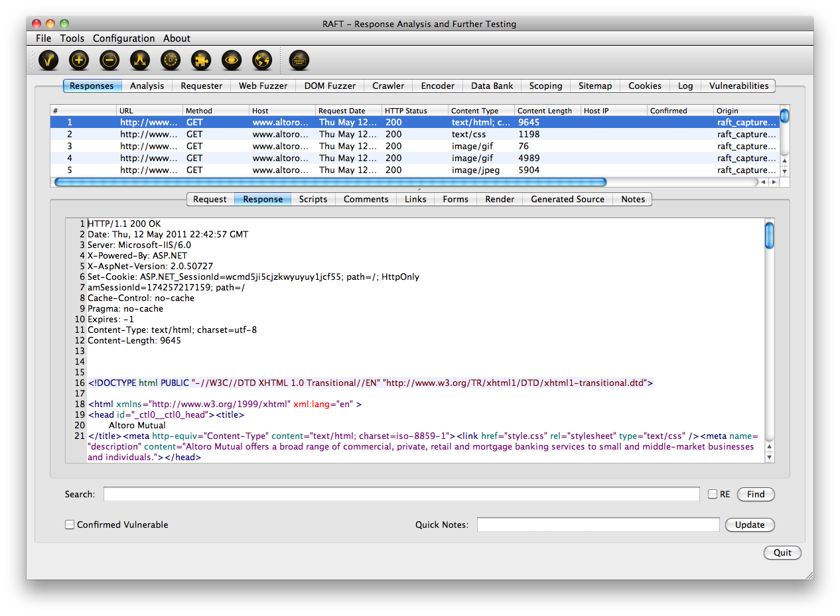
Task: Select the Responses tab
Action: coord(92,86)
